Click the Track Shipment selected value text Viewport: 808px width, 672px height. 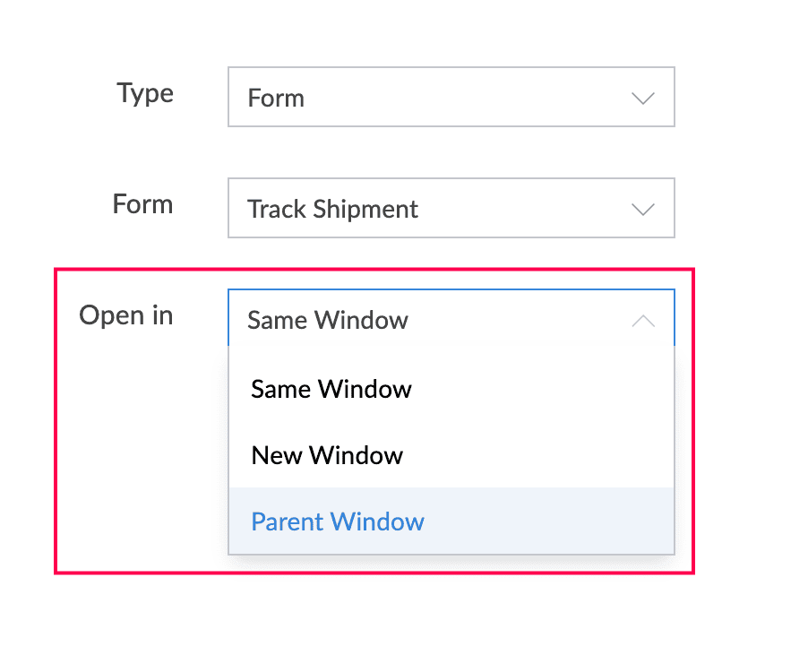tap(332, 210)
